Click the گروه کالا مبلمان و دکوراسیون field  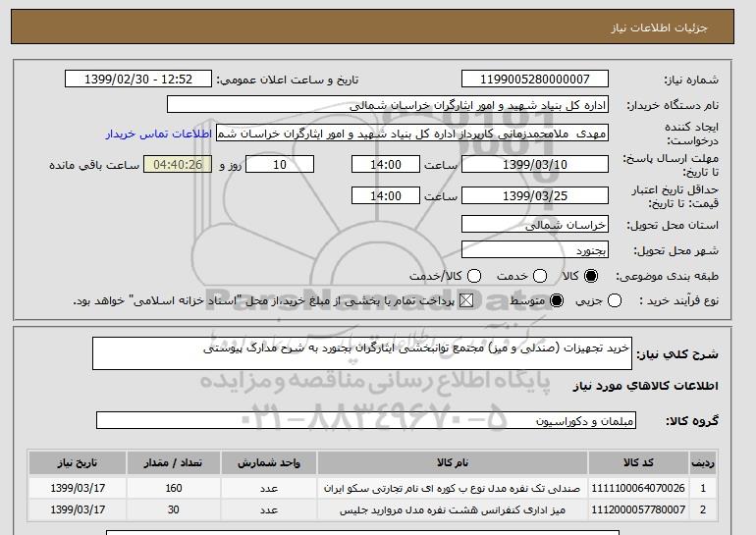tap(366, 420)
